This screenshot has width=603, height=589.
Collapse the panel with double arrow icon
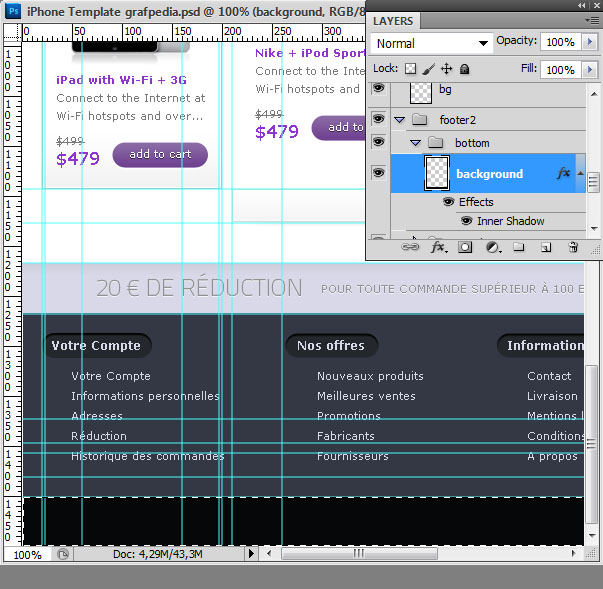tap(581, 5)
